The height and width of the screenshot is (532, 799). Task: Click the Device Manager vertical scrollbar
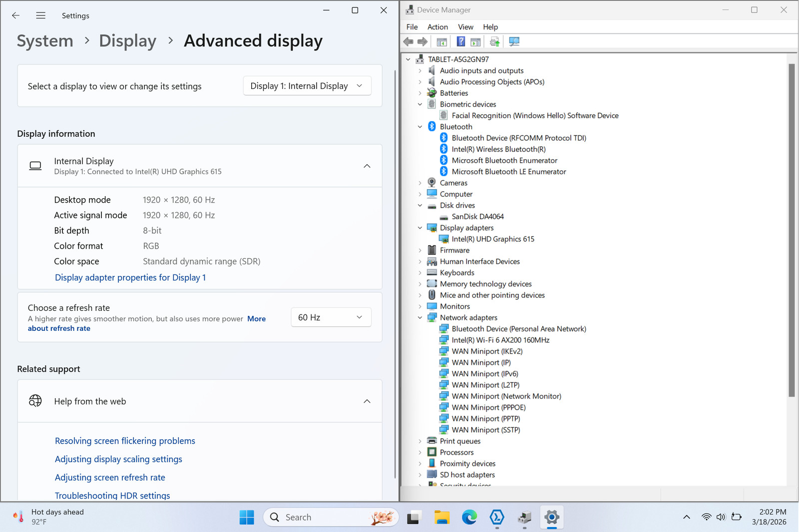(x=792, y=230)
